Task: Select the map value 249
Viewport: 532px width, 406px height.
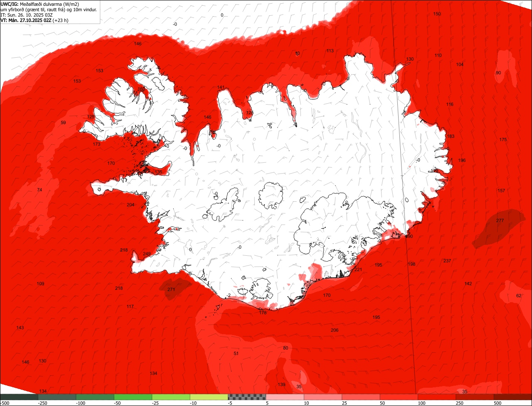Action: (x=147, y=254)
